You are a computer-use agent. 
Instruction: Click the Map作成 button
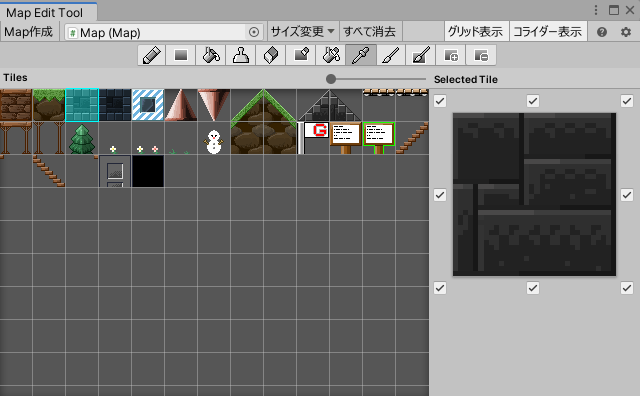(29, 31)
